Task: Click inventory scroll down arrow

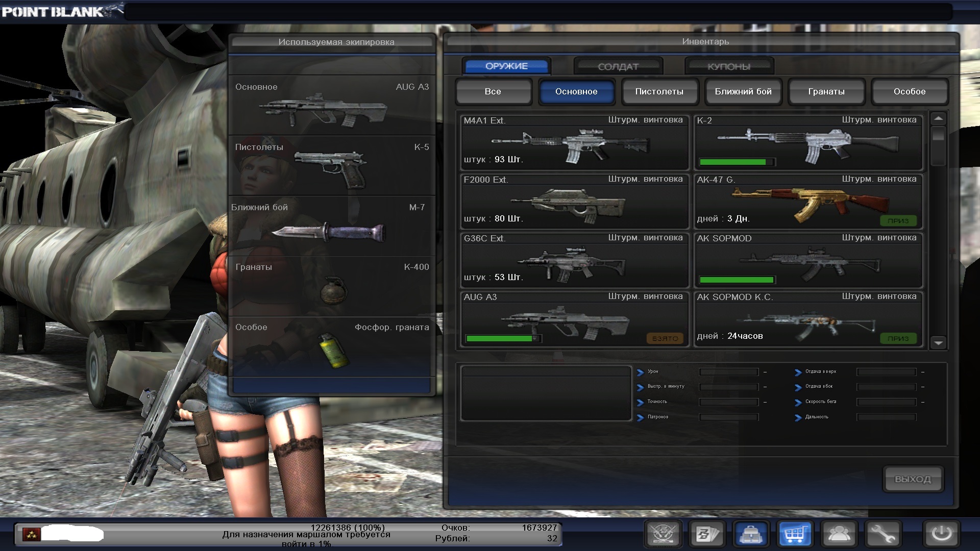Action: click(938, 342)
